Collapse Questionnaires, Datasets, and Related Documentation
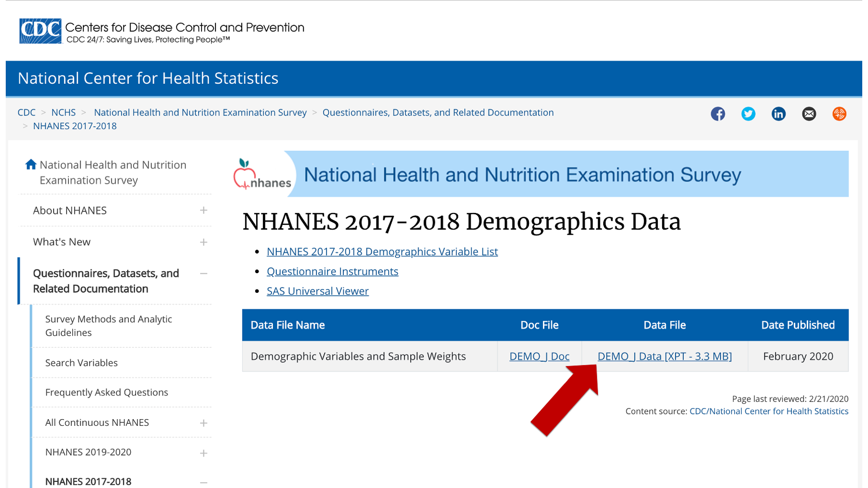The image size is (868, 488). pos(203,274)
